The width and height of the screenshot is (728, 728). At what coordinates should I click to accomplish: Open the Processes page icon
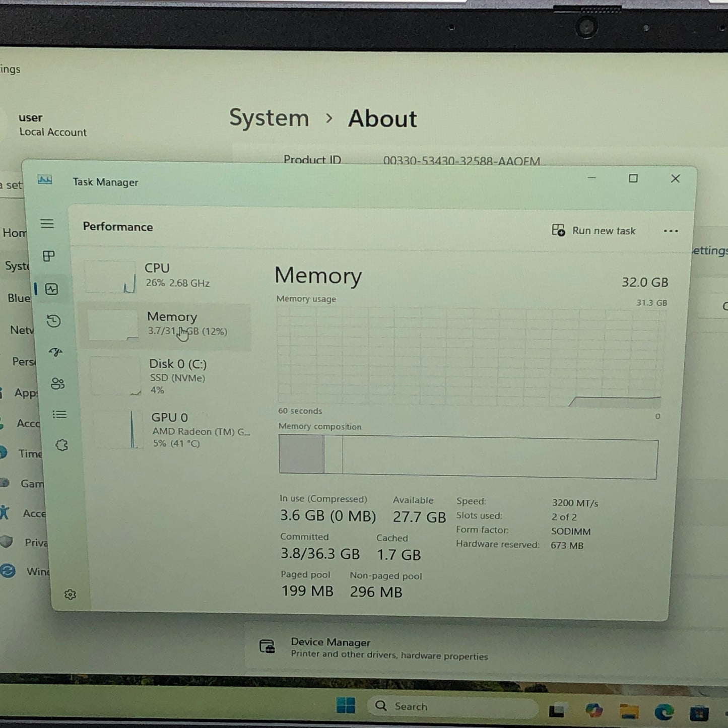(49, 256)
